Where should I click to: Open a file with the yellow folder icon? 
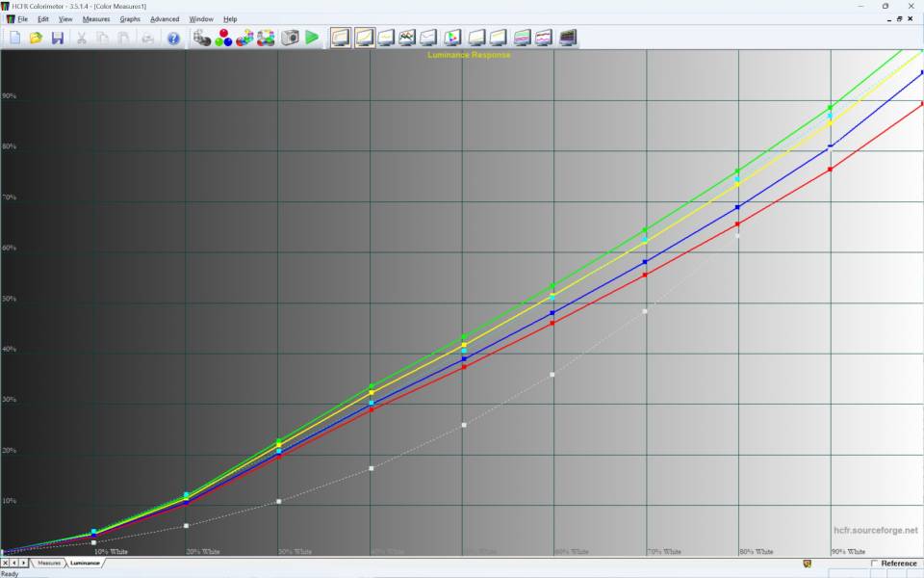[x=36, y=38]
